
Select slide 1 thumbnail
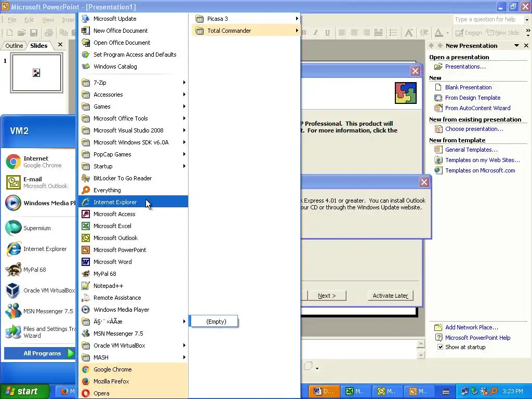click(x=37, y=73)
